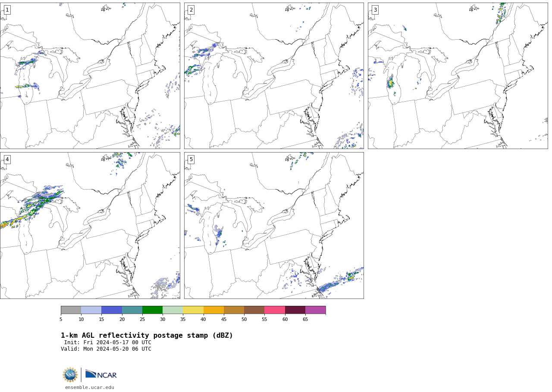Open ensemble member 2 map panel
The height and width of the screenshot is (392, 552).
274,76
